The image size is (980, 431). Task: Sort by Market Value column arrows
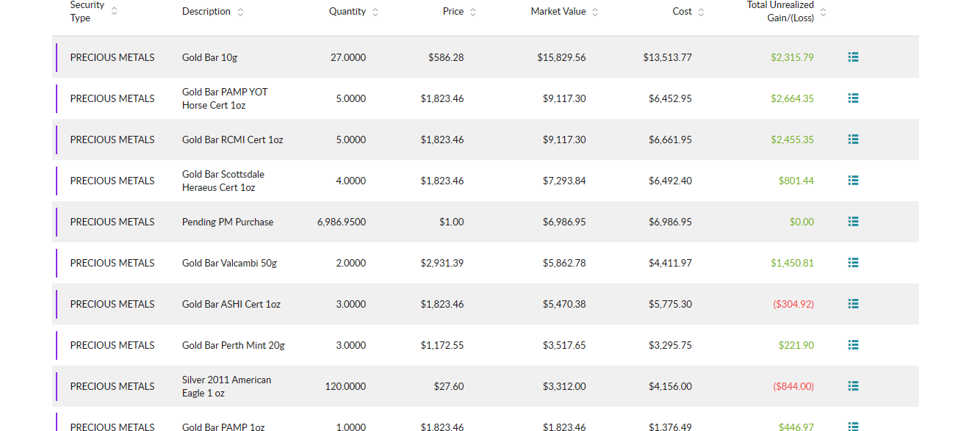click(595, 12)
